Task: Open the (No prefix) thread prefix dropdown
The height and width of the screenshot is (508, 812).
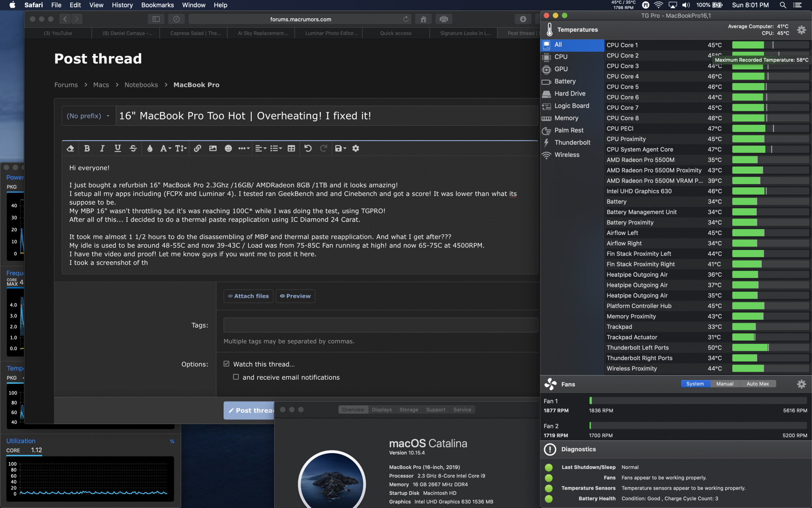Action: point(89,116)
